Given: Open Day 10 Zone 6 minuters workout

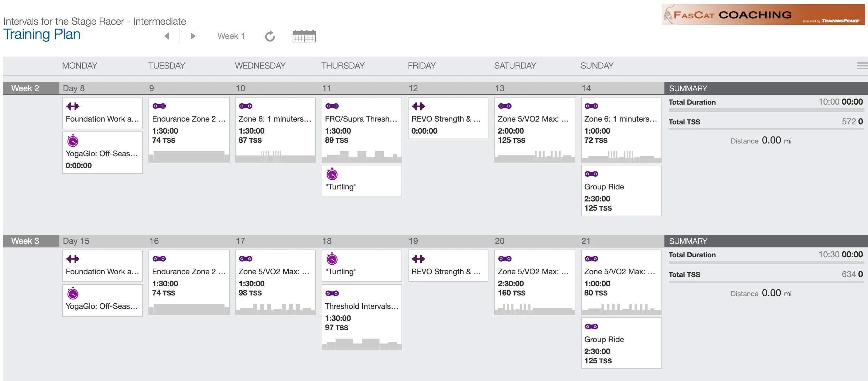Looking at the screenshot, I should pyautogui.click(x=275, y=130).
